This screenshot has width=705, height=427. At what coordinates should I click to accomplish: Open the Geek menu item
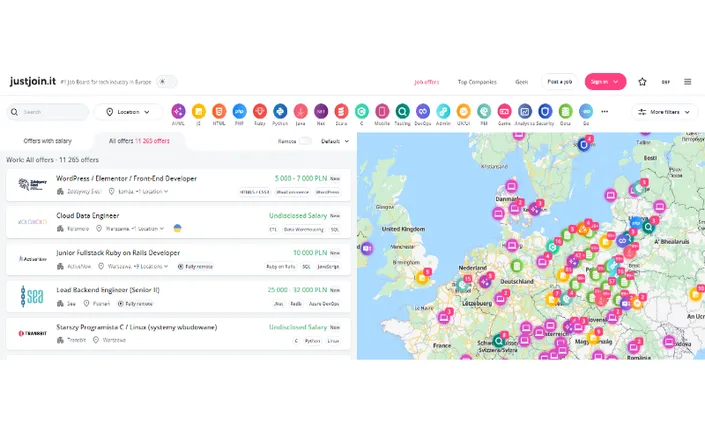522,82
